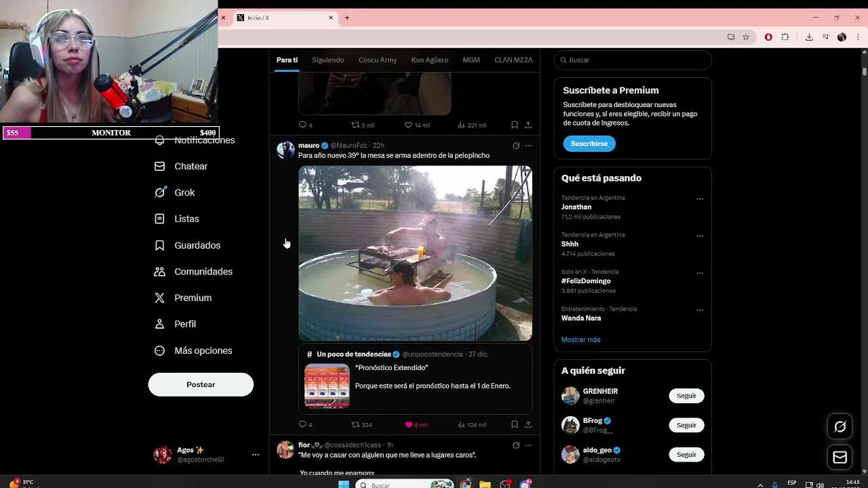868x488 pixels.
Task: Bookmark the top post with 221 mil views
Action: [515, 125]
